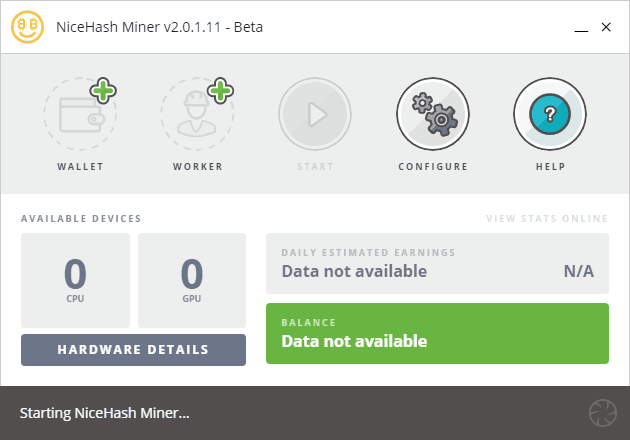Click the 'Starting NiceHash Miner...' status text
Screen dimensions: 630x440
click(104, 413)
